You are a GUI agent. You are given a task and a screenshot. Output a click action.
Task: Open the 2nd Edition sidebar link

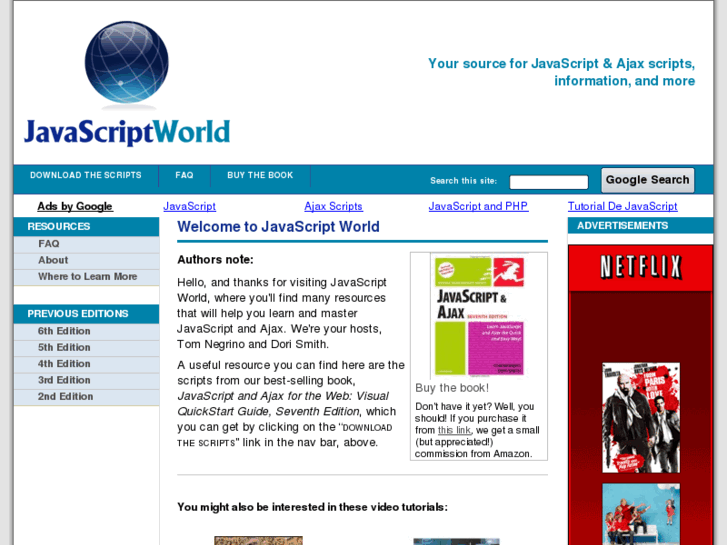(x=86, y=397)
